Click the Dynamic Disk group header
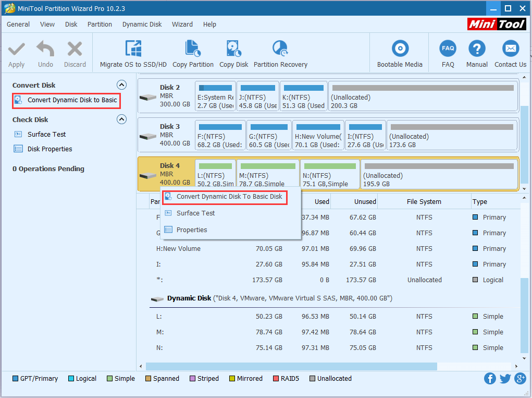 click(x=334, y=298)
